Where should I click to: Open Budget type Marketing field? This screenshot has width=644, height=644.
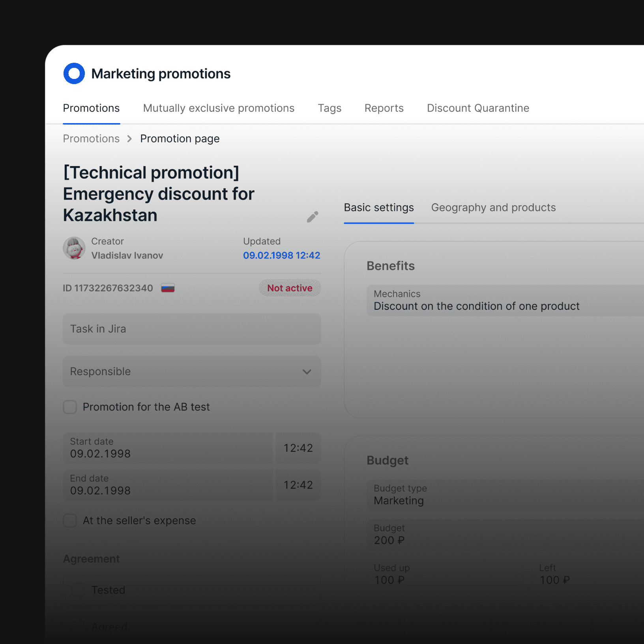point(505,495)
